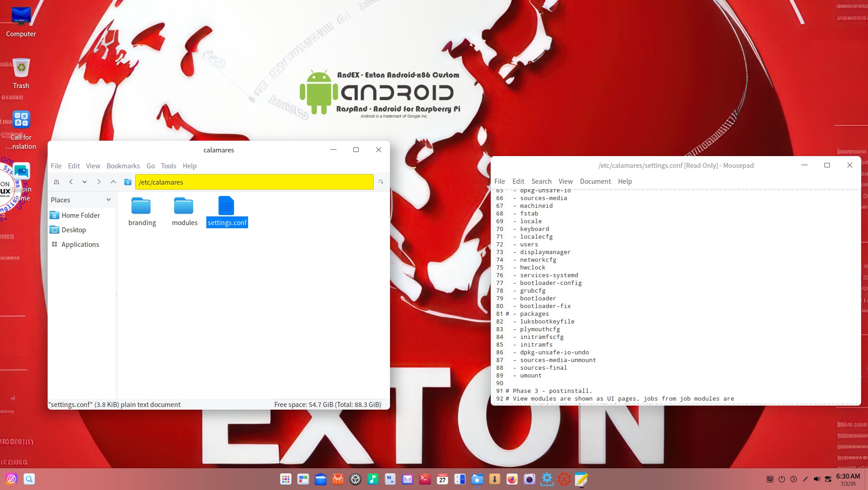
Task: Launch the terminal from the dock
Action: pyautogui.click(x=425, y=479)
